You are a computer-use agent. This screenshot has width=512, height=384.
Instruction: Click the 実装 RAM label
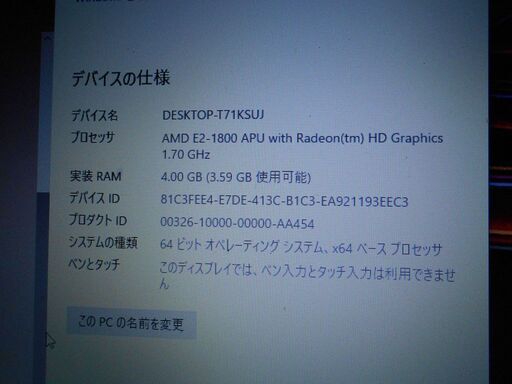click(x=95, y=176)
